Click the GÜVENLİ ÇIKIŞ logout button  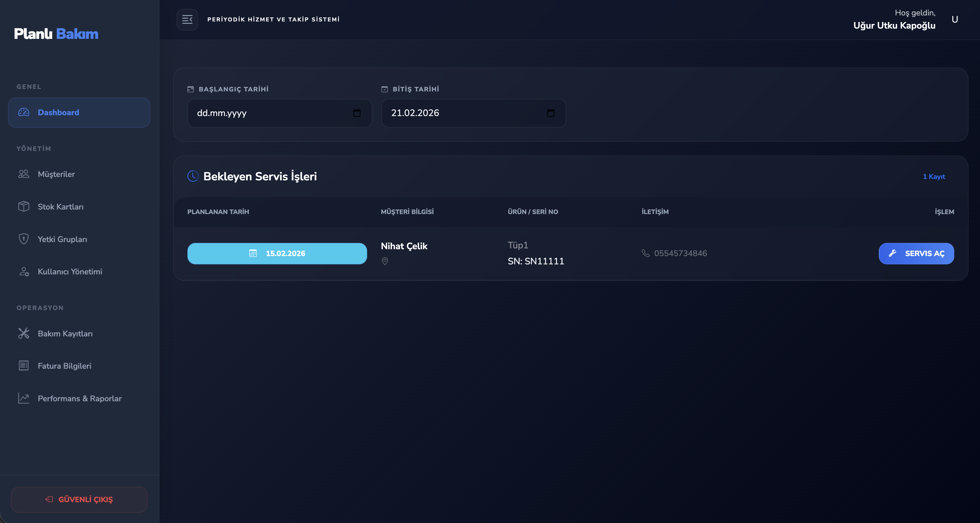pos(79,499)
